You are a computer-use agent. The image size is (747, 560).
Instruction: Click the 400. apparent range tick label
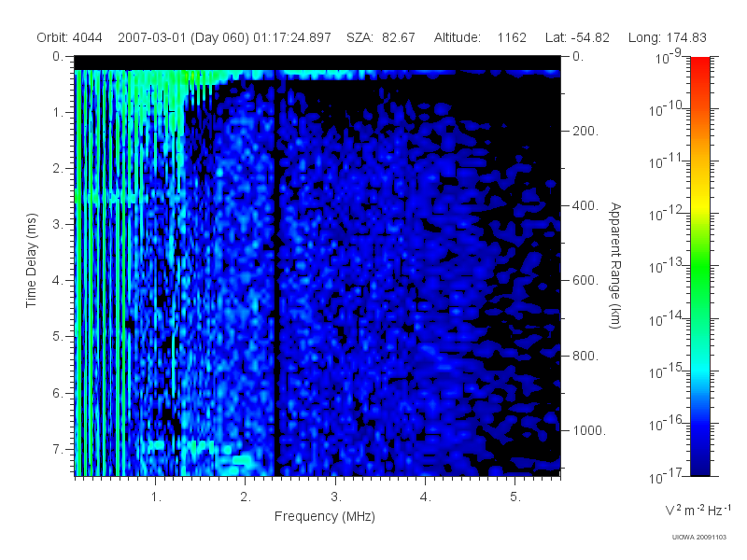click(585, 205)
